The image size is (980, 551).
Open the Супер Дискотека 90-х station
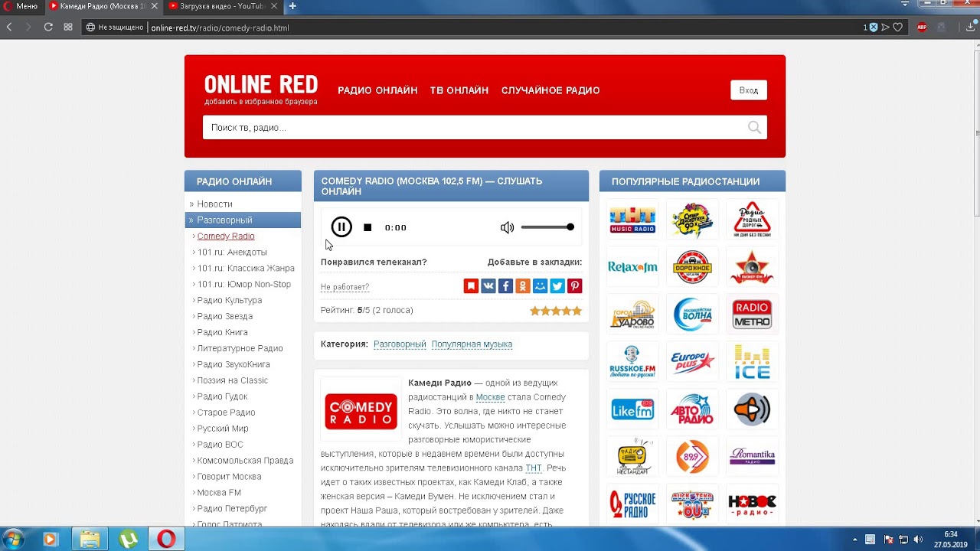tap(692, 220)
